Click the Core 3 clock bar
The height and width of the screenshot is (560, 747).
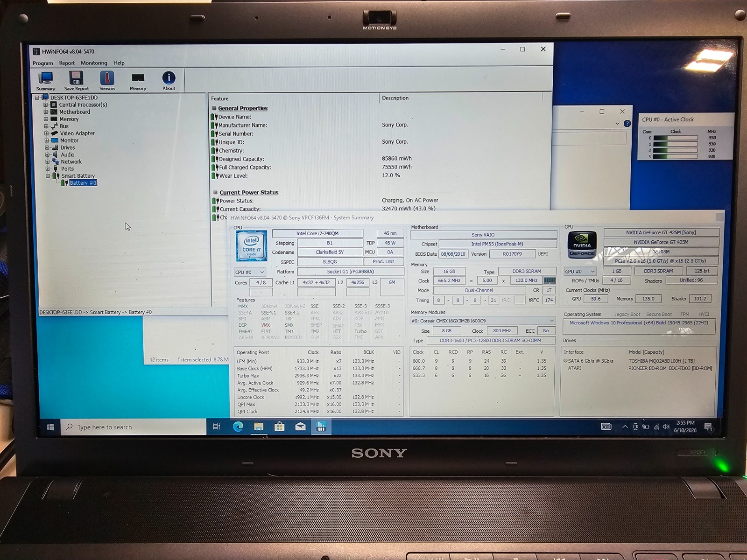point(675,156)
